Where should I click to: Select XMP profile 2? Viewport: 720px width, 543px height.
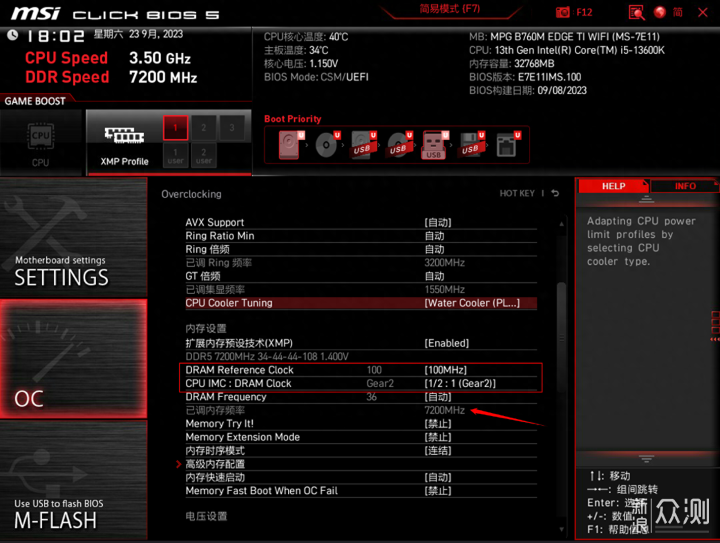[x=203, y=128]
